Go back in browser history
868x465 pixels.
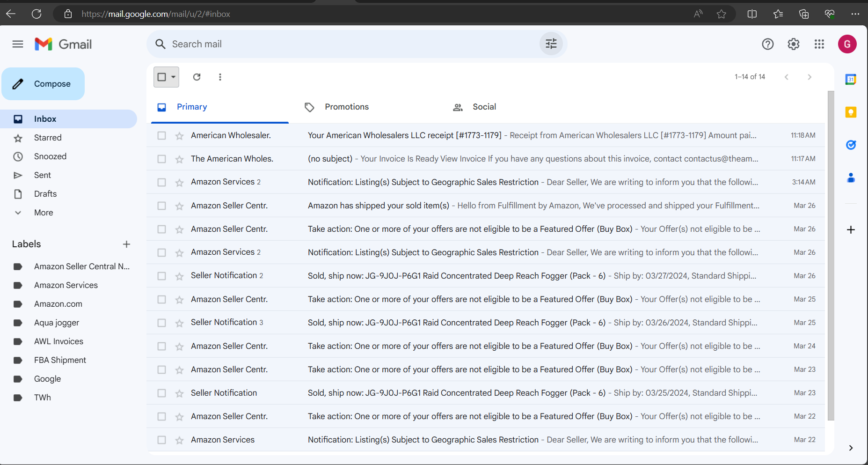11,14
